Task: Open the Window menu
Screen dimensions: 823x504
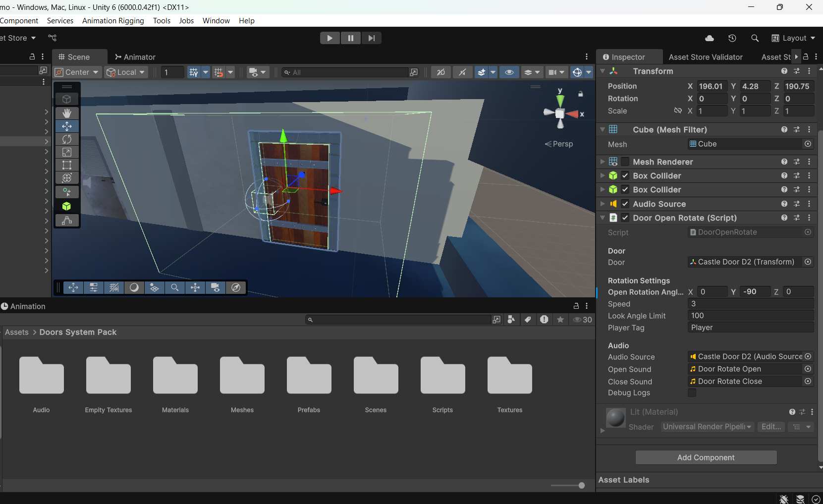Action: click(216, 20)
